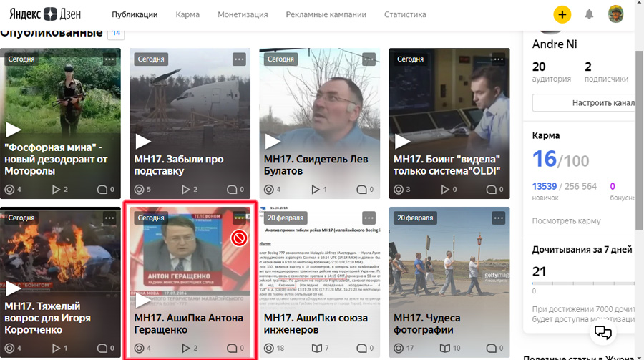Image resolution: width=644 pixels, height=360 pixels.
Task: Play the "АшиПка Антона Геращенко" video
Action: pyautogui.click(x=143, y=301)
